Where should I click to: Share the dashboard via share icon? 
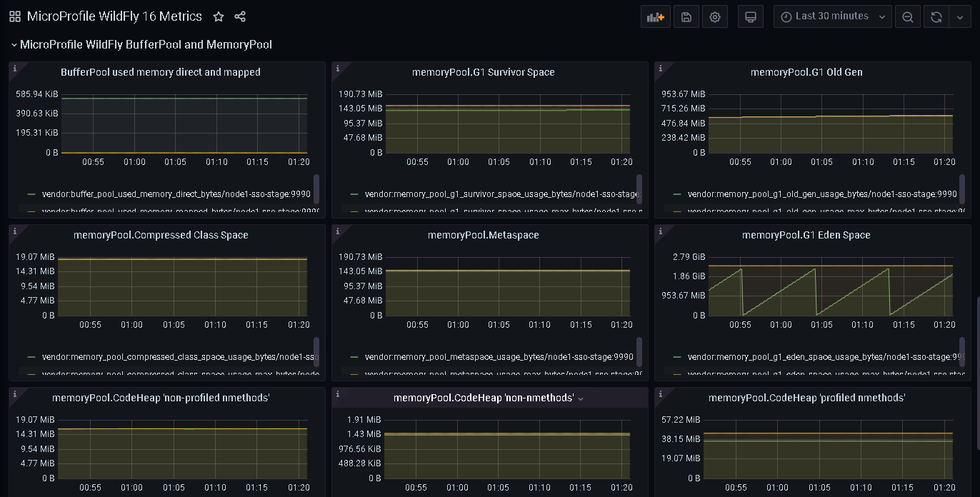pos(240,16)
